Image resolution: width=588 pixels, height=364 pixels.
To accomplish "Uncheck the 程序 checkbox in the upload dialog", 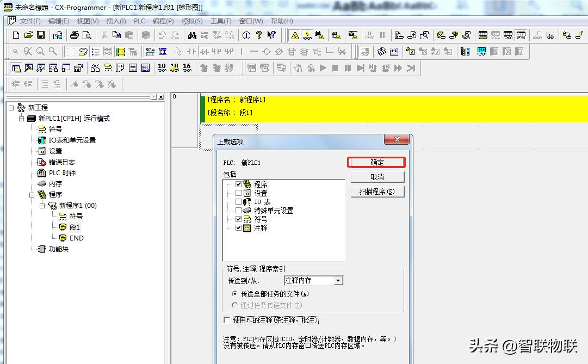I will pyautogui.click(x=239, y=184).
